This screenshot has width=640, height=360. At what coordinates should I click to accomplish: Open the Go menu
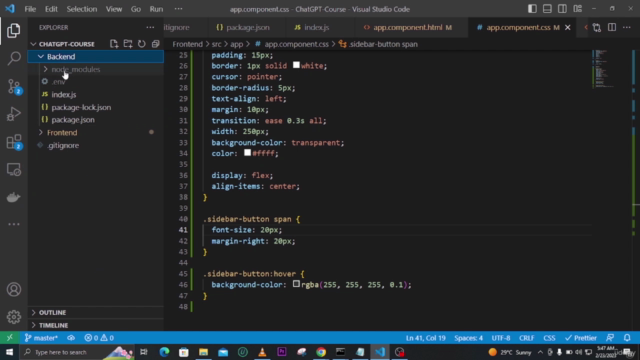click(x=136, y=9)
